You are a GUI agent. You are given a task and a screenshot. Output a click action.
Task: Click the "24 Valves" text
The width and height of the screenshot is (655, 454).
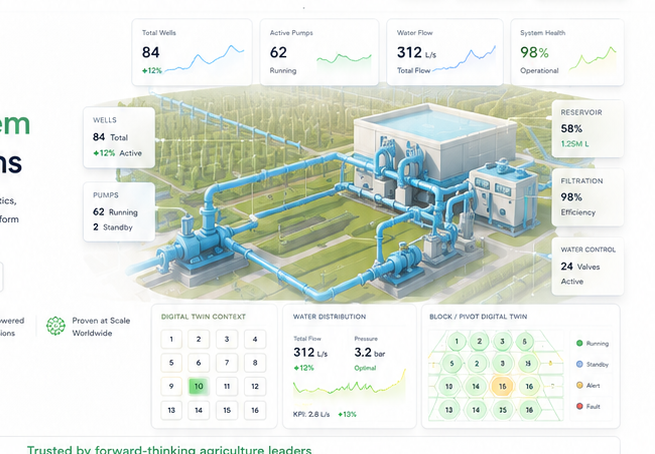click(580, 266)
